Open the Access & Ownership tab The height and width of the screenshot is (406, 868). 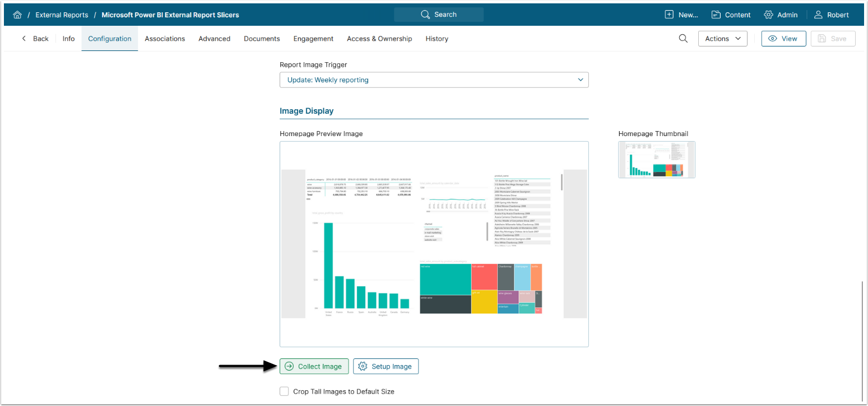[379, 39]
